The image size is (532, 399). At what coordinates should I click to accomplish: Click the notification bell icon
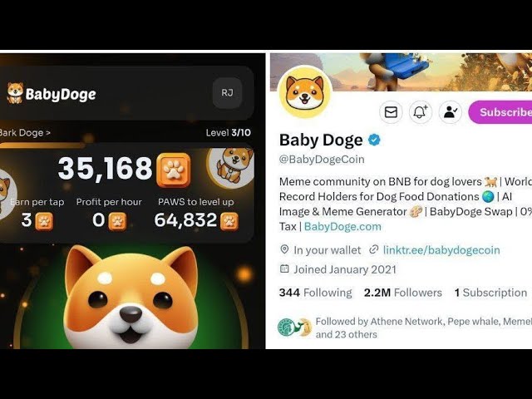click(421, 112)
